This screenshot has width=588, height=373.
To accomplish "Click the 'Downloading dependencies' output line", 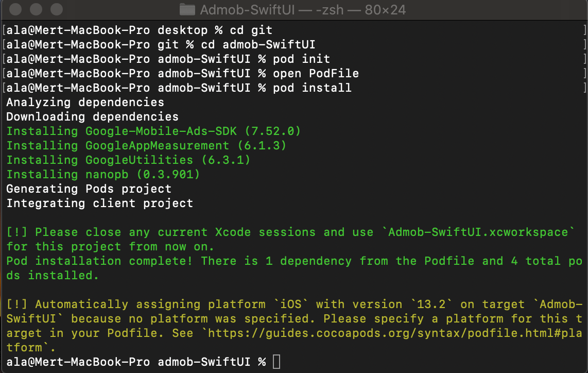I will coord(92,117).
